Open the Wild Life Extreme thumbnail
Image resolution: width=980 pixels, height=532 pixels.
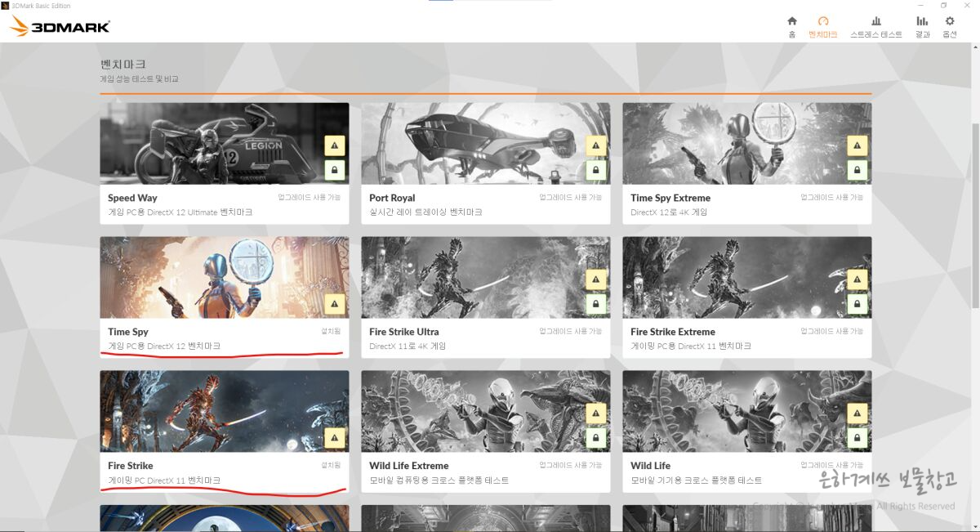486,411
